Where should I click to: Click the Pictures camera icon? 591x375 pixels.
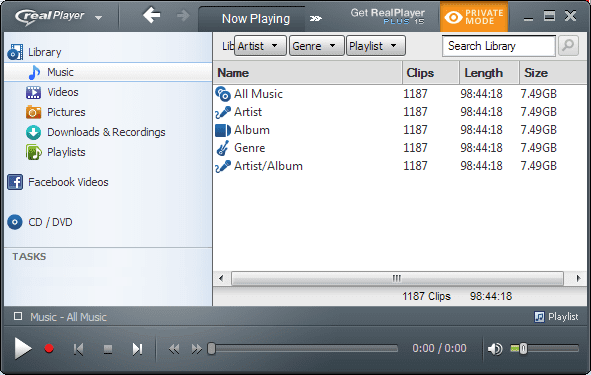[33, 112]
